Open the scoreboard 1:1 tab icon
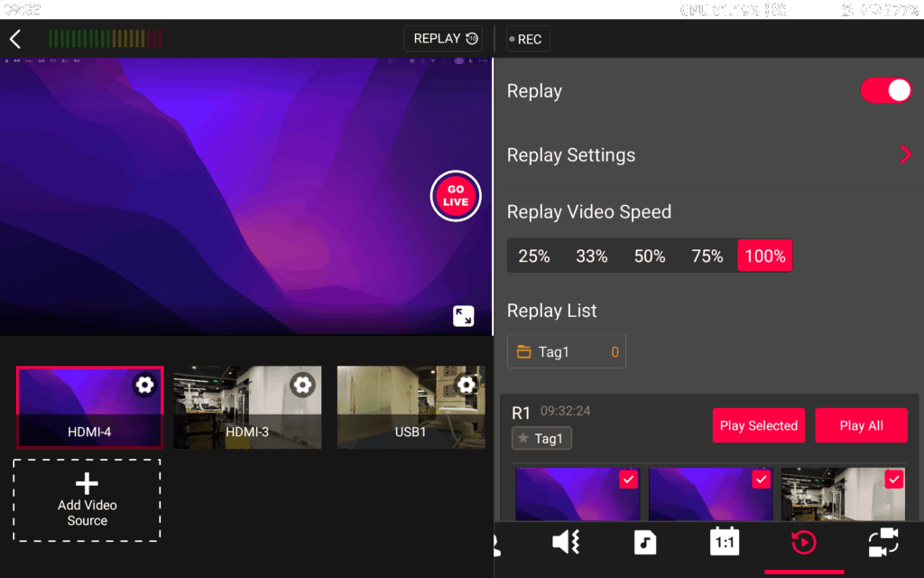This screenshot has width=924, height=578. (725, 542)
